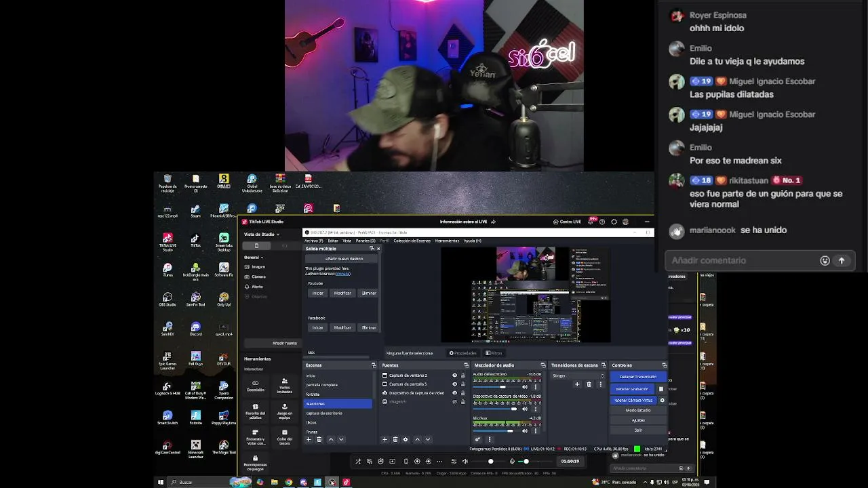Open the Logitech G HUB shortcut
This screenshot has width=868, height=488.
pos(167,389)
